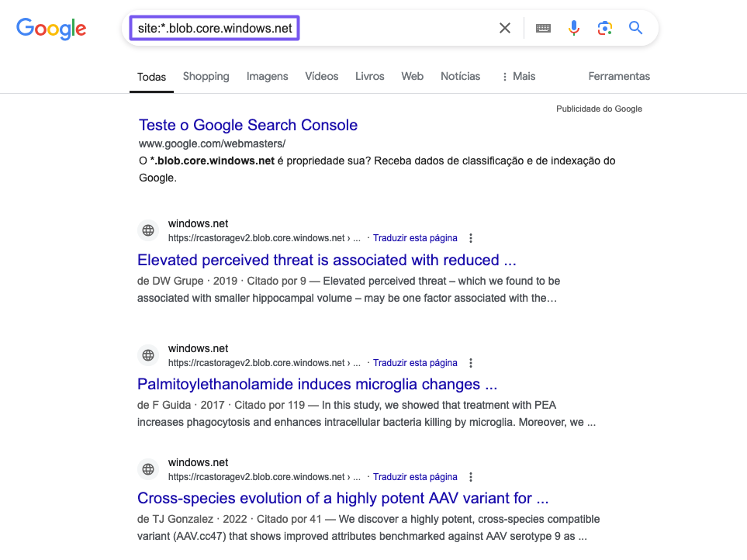Open the three-dot menu on the Elevated perceived threat result
Screen dimensions: 747x560
(x=471, y=237)
